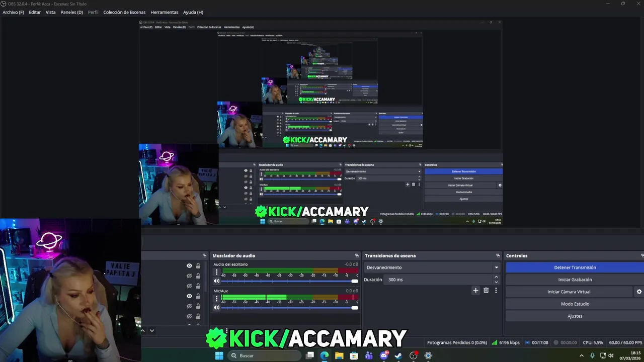644x362 pixels.
Task: Undock the sources panel left of the mixer
Action: (204, 255)
